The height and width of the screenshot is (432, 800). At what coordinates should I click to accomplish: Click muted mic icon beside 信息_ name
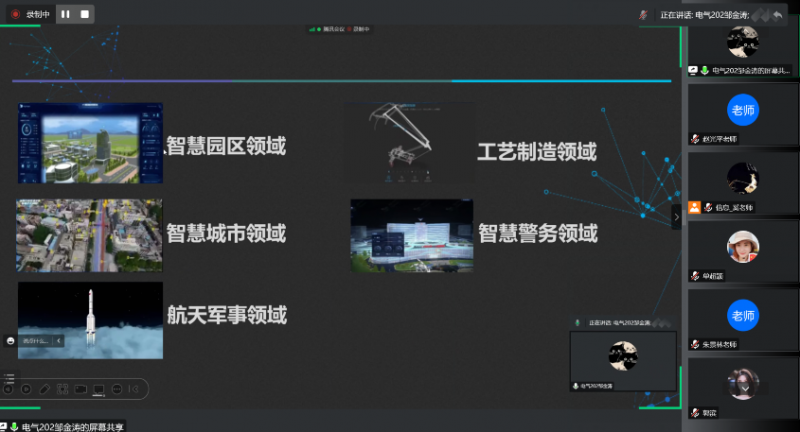[x=708, y=207]
